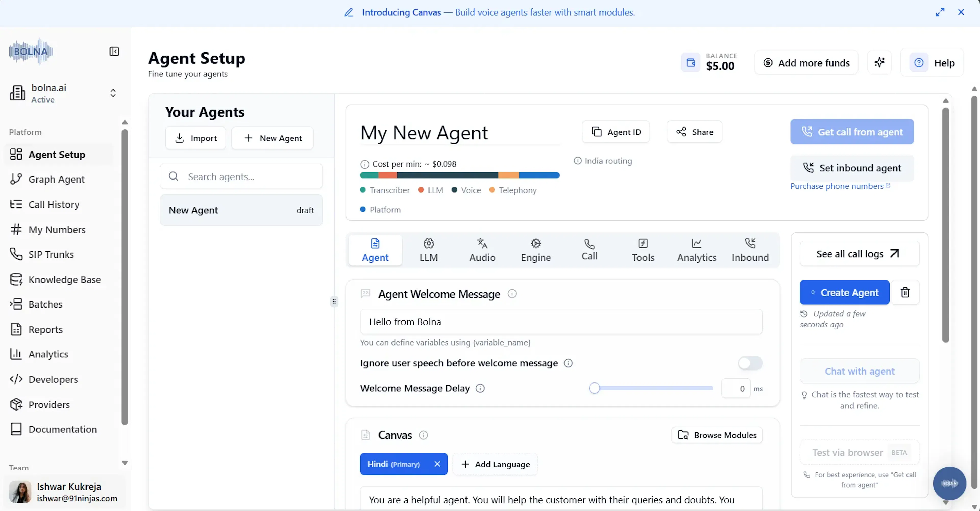Image resolution: width=980 pixels, height=511 pixels.
Task: Click the panel resize grip handle
Action: [334, 301]
